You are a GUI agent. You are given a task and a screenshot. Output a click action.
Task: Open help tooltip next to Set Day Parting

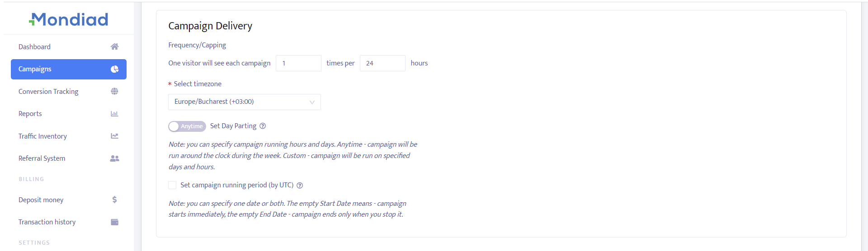point(263,126)
